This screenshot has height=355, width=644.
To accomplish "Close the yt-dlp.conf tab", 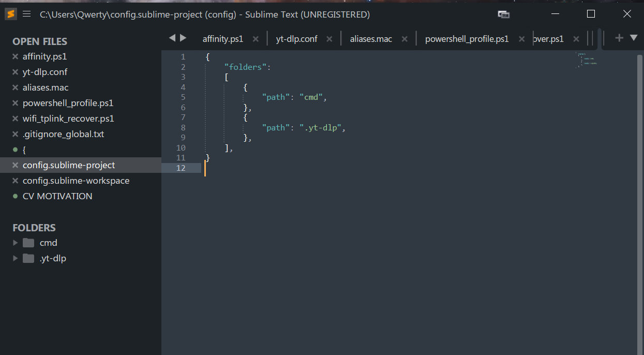I will pyautogui.click(x=330, y=39).
